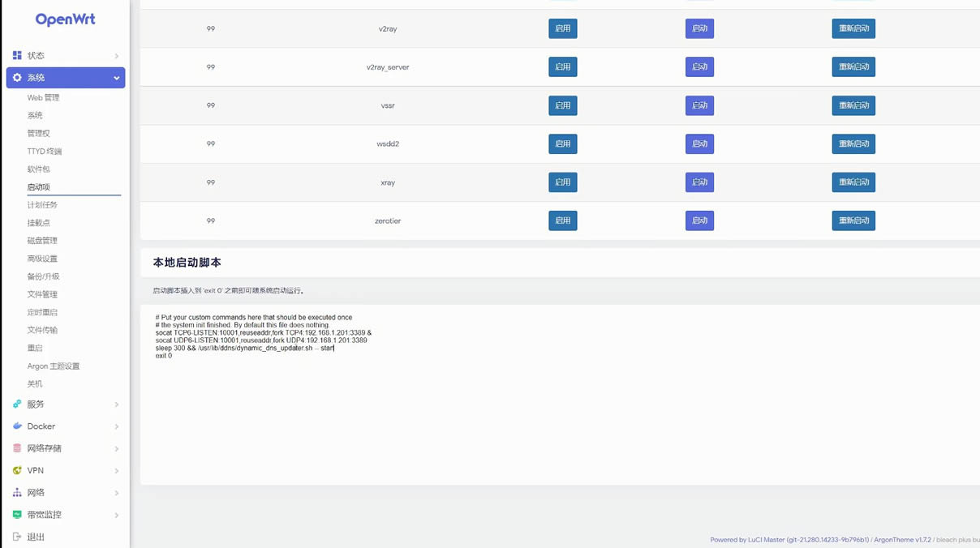
Task: Expand the 网络存储 menu chevron
Action: (116, 448)
